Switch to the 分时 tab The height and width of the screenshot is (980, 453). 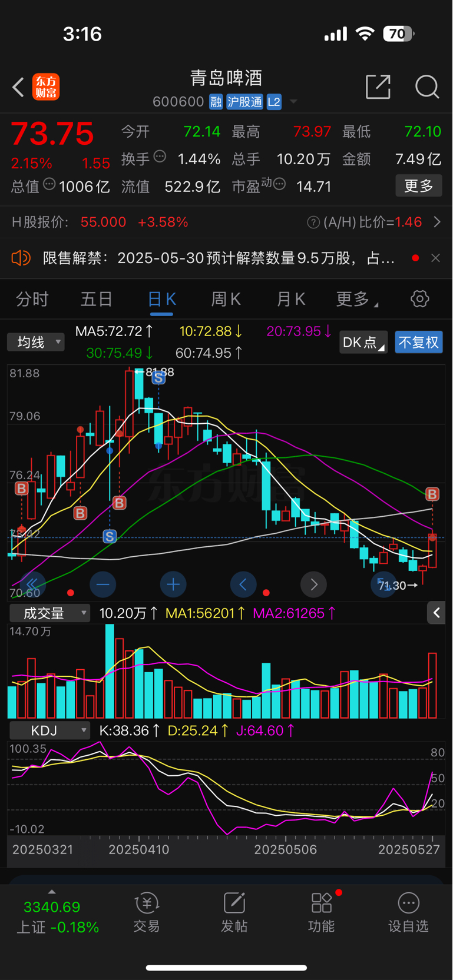coord(32,299)
